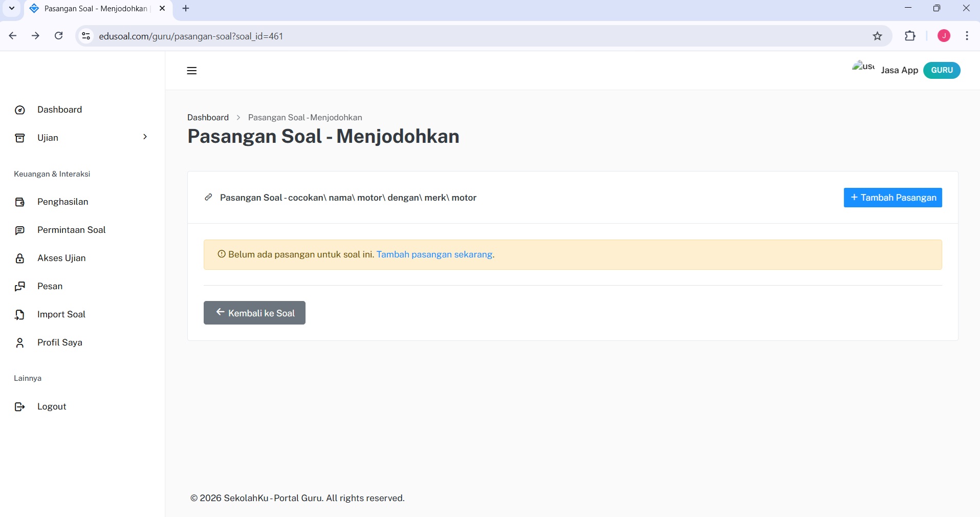This screenshot has width=980, height=517.
Task: Open Profil Saya person icon
Action: point(19,343)
